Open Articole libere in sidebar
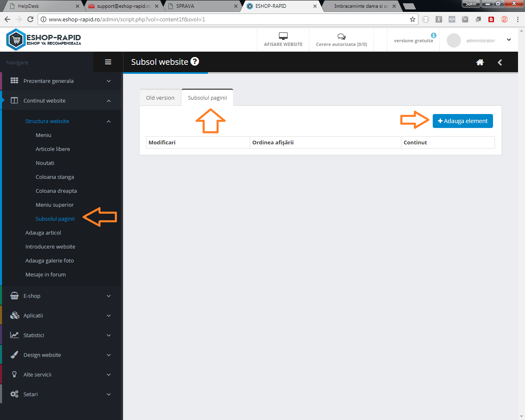 coord(53,149)
